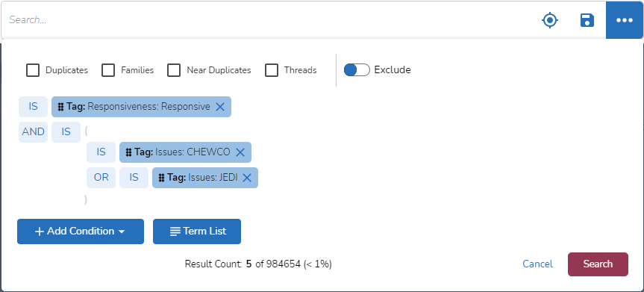Viewport: 644px width, 292px height.
Task: Toggle the OR operator
Action: pos(101,178)
